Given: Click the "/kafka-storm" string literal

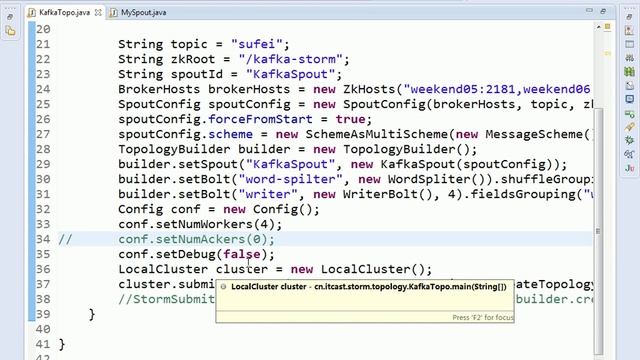Looking at the screenshot, I should (290, 59).
